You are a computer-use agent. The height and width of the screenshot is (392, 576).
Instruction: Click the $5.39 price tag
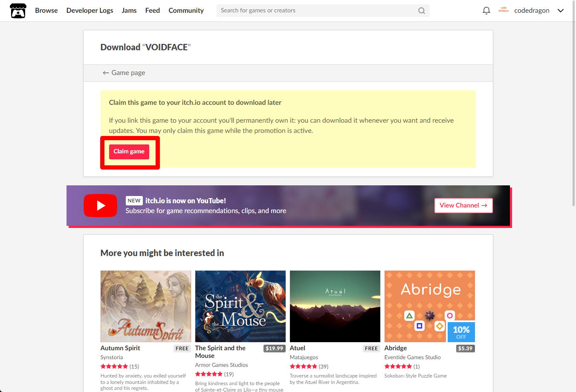point(465,349)
